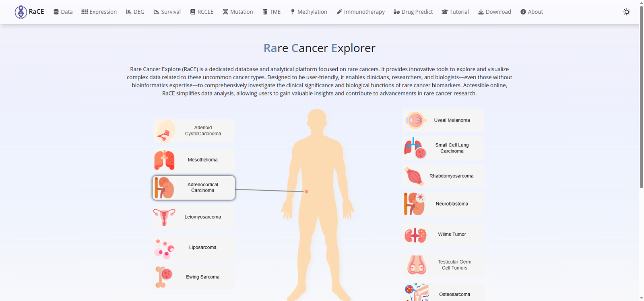
Task: Click the Ewing Sarcoma bone icon
Action: [x=164, y=277]
